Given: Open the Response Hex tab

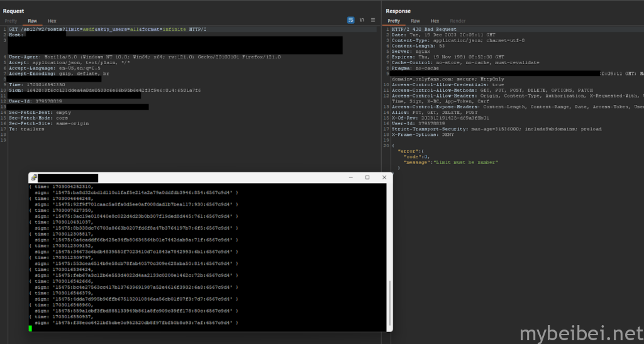Looking at the screenshot, I should click(x=435, y=21).
